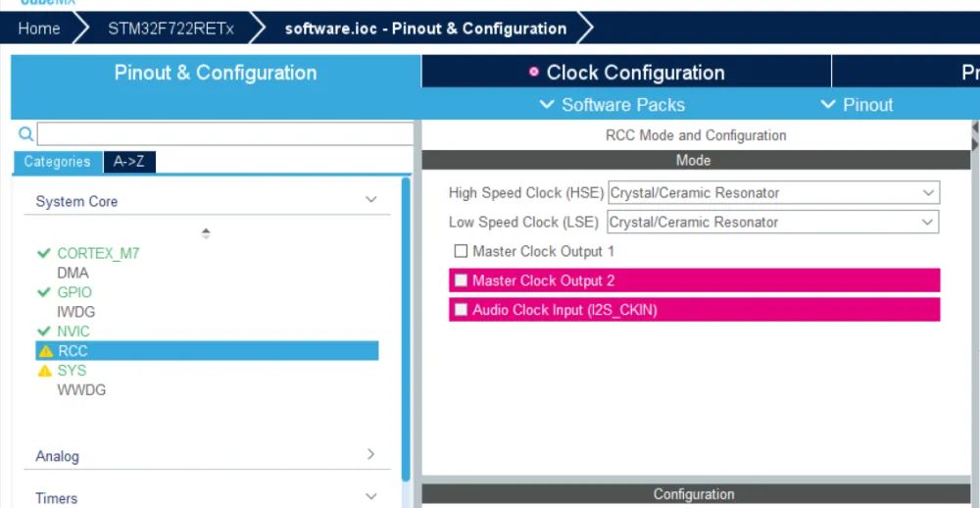Open the Low Speed Clock (LSE) dropdown

point(772,222)
